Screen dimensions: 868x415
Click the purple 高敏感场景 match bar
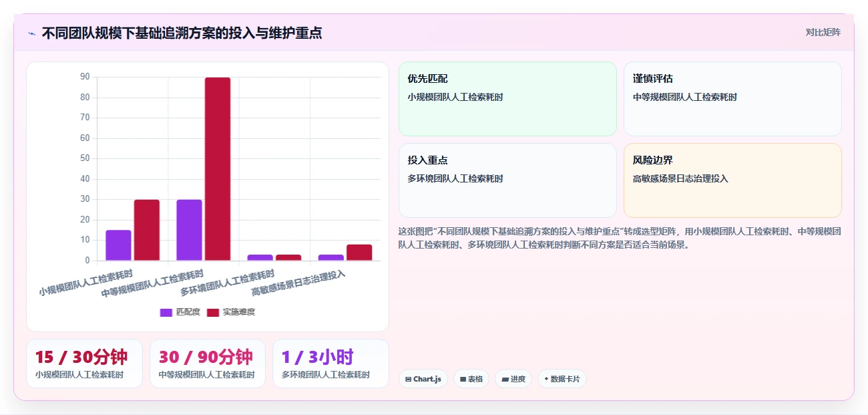coord(331,257)
